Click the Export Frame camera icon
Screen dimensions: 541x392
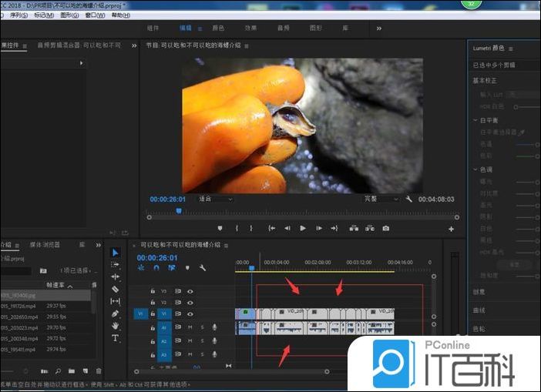tap(386, 228)
